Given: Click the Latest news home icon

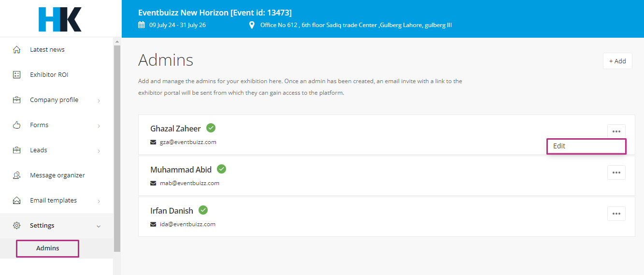Looking at the screenshot, I should 17,50.
